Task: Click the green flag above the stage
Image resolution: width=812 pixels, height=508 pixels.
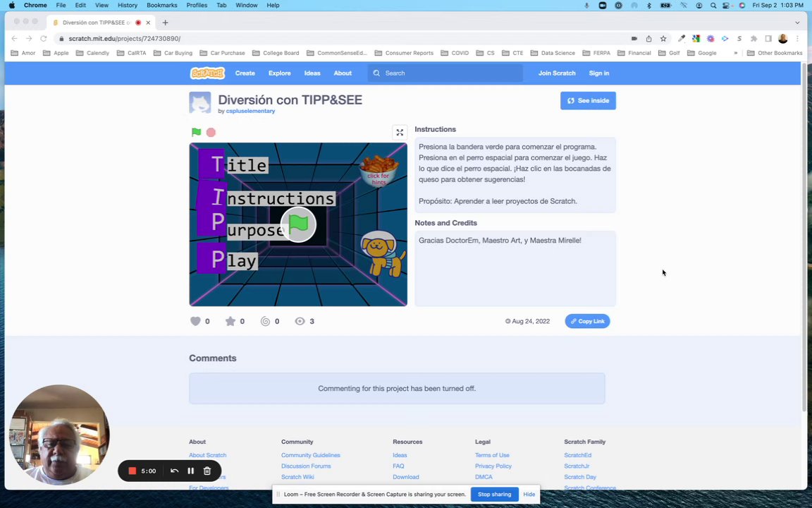Action: point(196,132)
